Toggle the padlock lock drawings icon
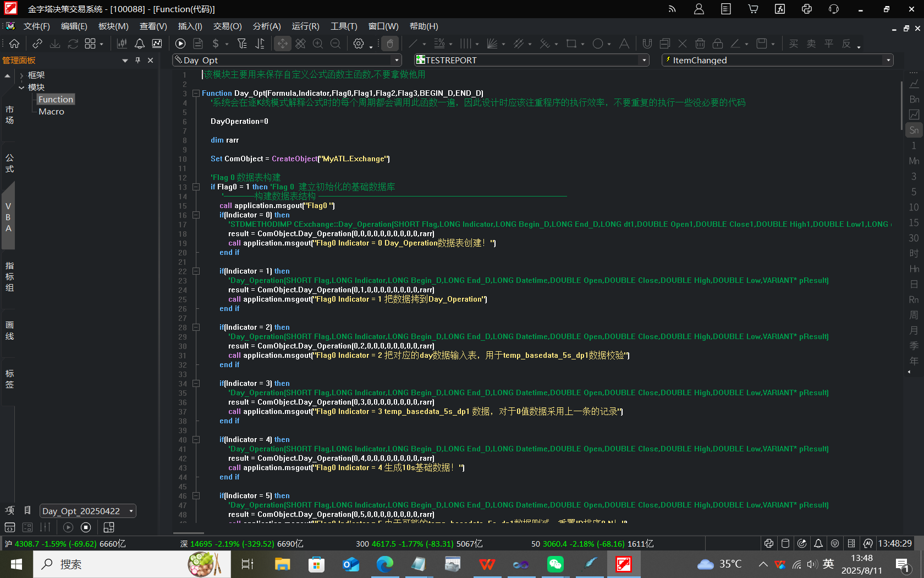The height and width of the screenshot is (578, 924). point(718,43)
